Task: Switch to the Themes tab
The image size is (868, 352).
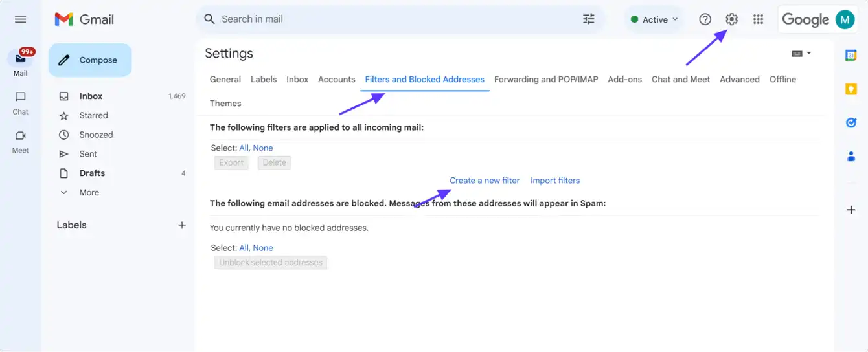Action: click(225, 103)
